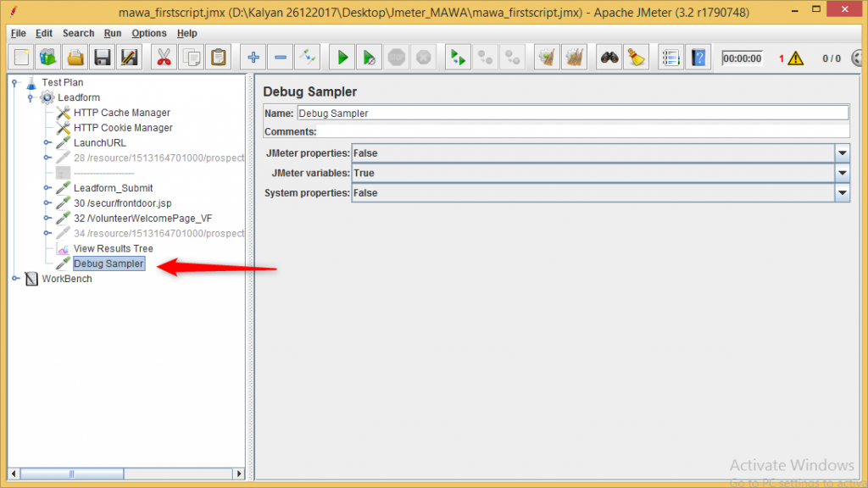Viewport: 868px width, 488px height.
Task: Click inside the Name input field
Action: click(509, 113)
